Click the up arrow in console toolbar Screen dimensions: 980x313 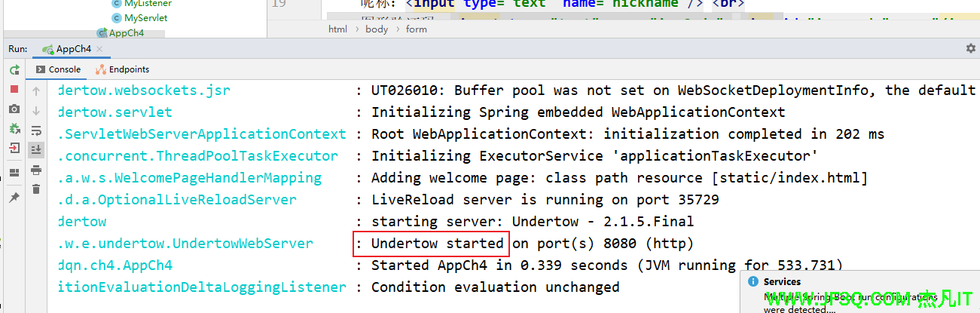pyautogui.click(x=36, y=91)
